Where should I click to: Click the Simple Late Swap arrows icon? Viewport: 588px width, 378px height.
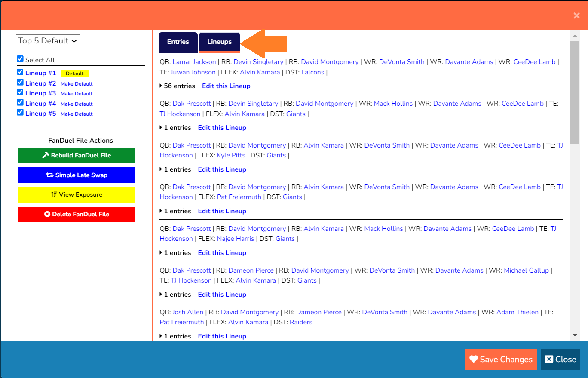point(50,175)
